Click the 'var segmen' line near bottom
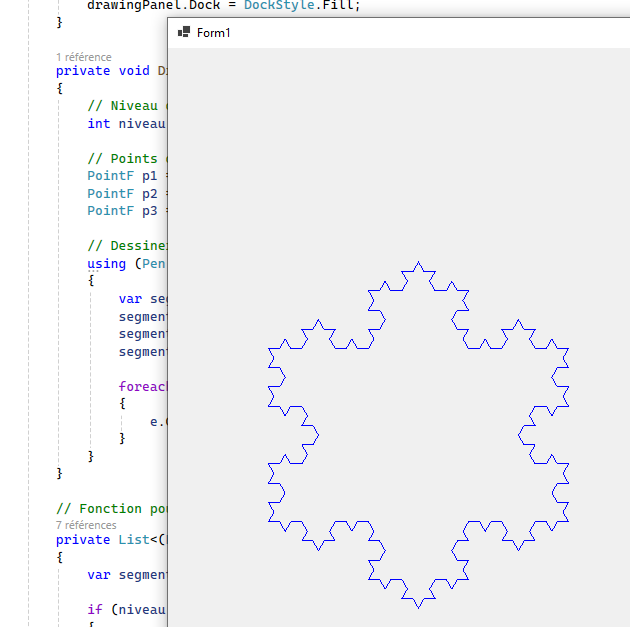Viewport: 630px width, 627px height. point(127,575)
